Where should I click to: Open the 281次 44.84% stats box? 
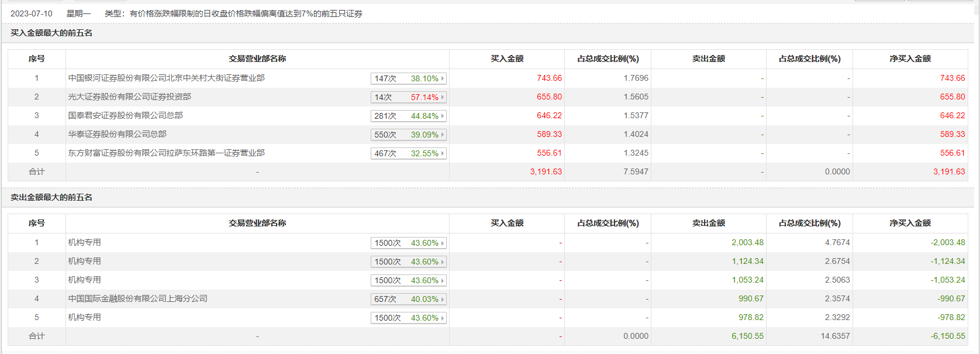click(408, 116)
